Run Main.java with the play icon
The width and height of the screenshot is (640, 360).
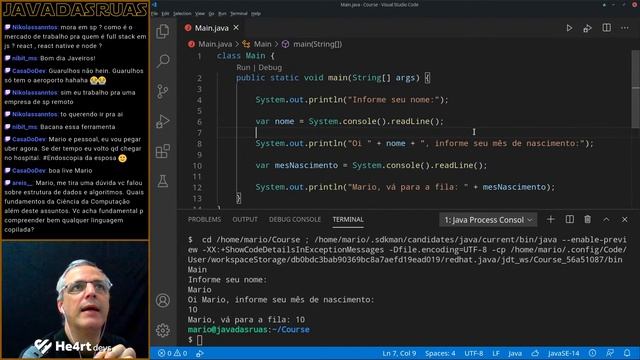(569, 28)
